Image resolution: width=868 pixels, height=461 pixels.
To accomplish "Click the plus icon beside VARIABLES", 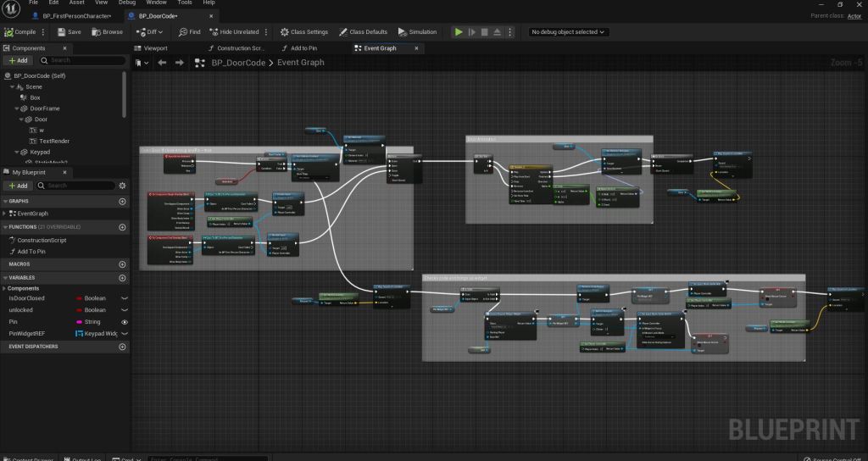I will pyautogui.click(x=122, y=277).
